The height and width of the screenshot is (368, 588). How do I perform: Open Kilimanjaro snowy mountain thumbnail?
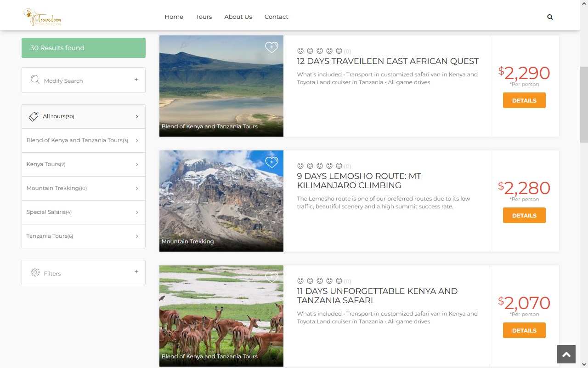[221, 201]
